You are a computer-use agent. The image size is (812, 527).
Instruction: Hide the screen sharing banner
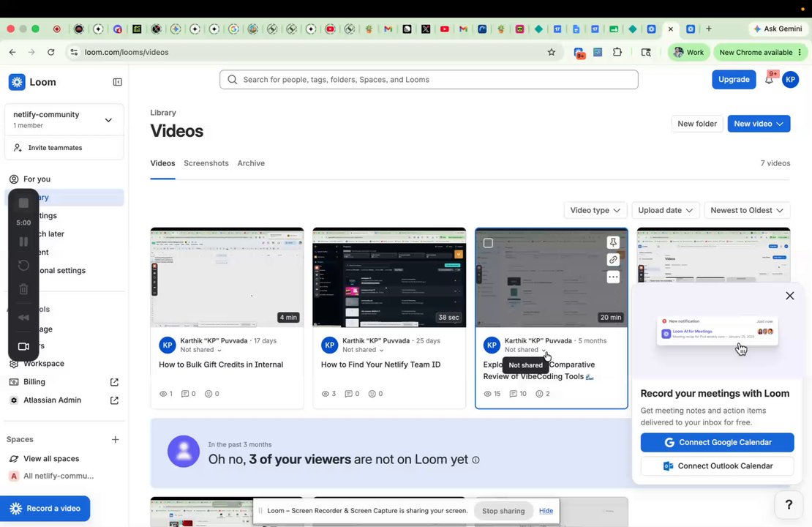[546, 511]
